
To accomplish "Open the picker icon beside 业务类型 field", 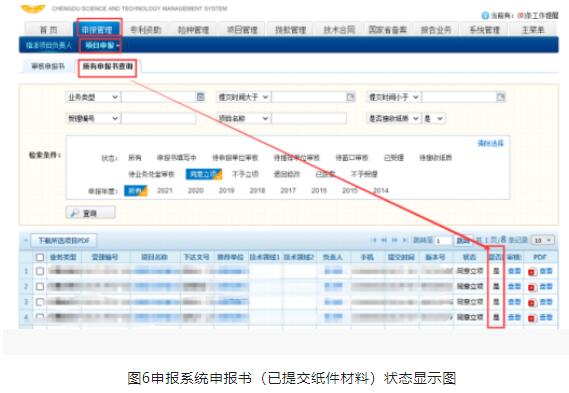I will click(200, 97).
